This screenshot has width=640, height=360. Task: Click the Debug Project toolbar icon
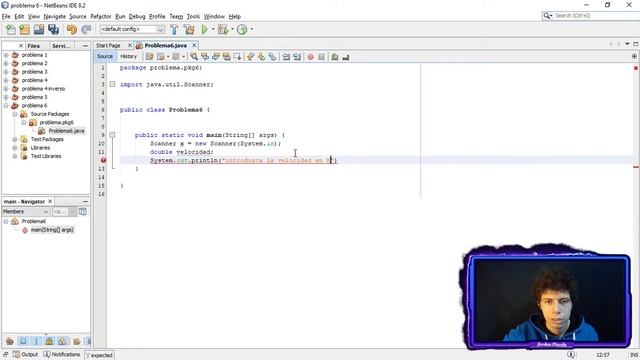pyautogui.click(x=223, y=29)
